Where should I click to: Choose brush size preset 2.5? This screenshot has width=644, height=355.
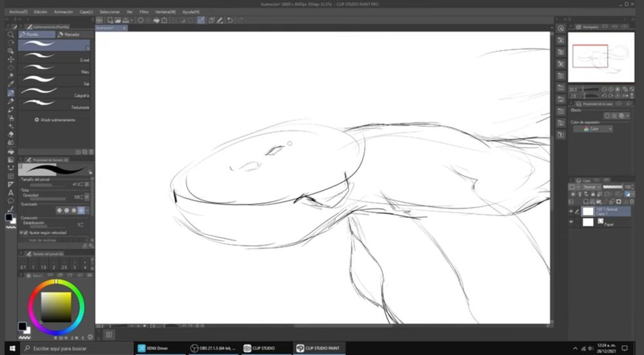[x=64, y=265]
